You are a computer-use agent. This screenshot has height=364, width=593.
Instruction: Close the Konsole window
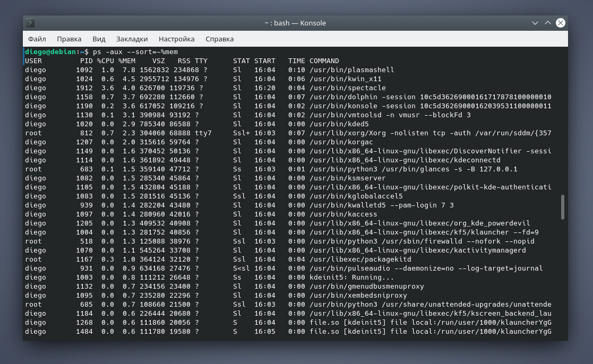[x=561, y=23]
